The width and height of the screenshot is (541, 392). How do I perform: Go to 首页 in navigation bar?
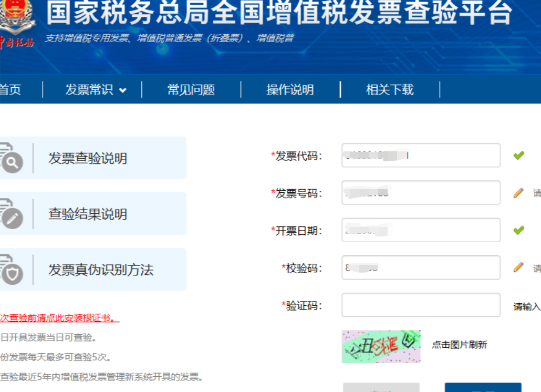point(11,90)
